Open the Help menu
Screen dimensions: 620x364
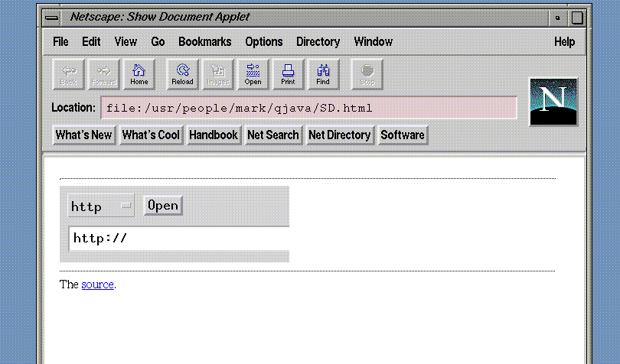(x=564, y=41)
